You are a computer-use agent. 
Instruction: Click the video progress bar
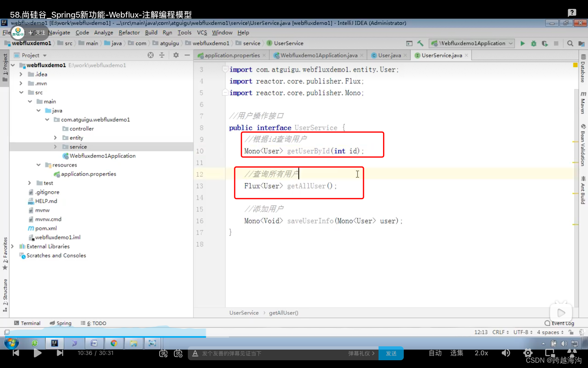(x=294, y=337)
